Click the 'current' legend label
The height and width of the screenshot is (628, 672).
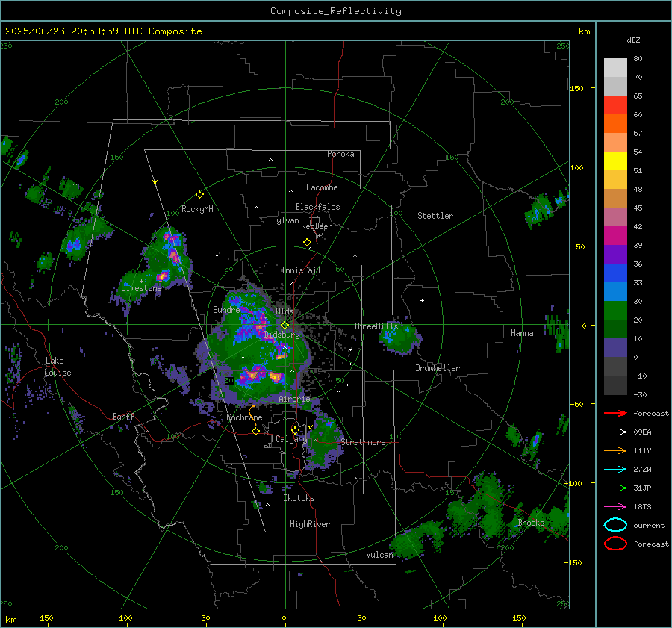pos(649,525)
